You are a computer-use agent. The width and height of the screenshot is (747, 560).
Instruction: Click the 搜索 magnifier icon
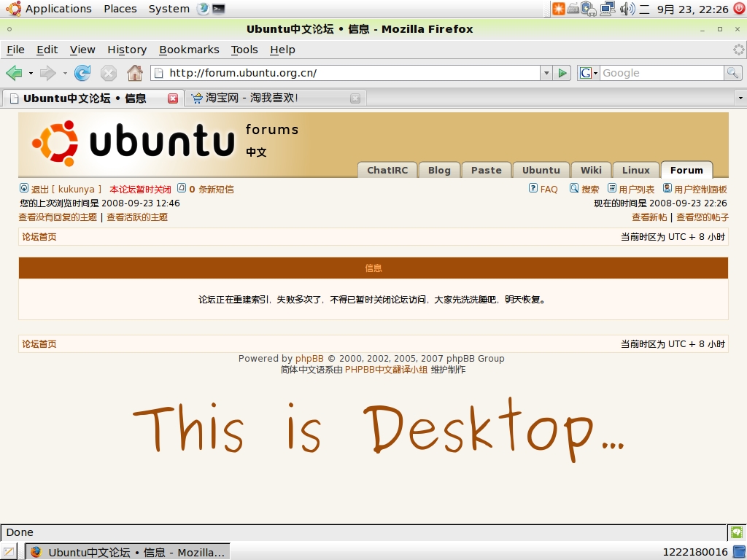click(x=574, y=188)
